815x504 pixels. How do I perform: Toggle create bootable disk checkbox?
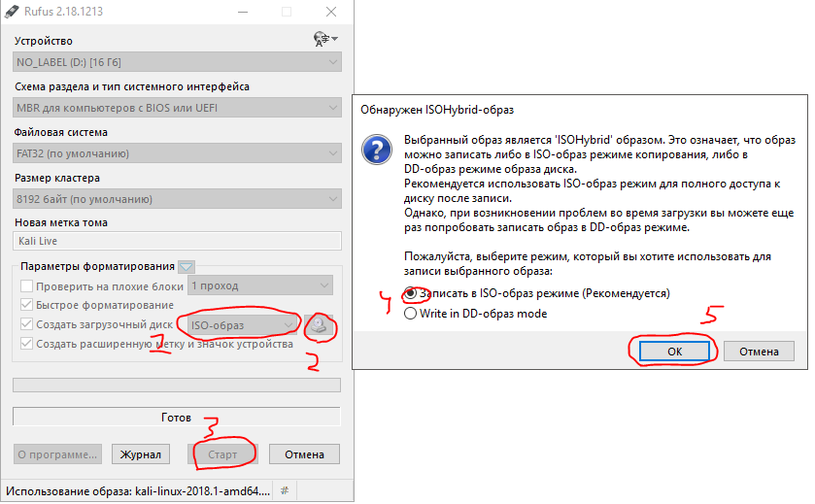pos(26,324)
